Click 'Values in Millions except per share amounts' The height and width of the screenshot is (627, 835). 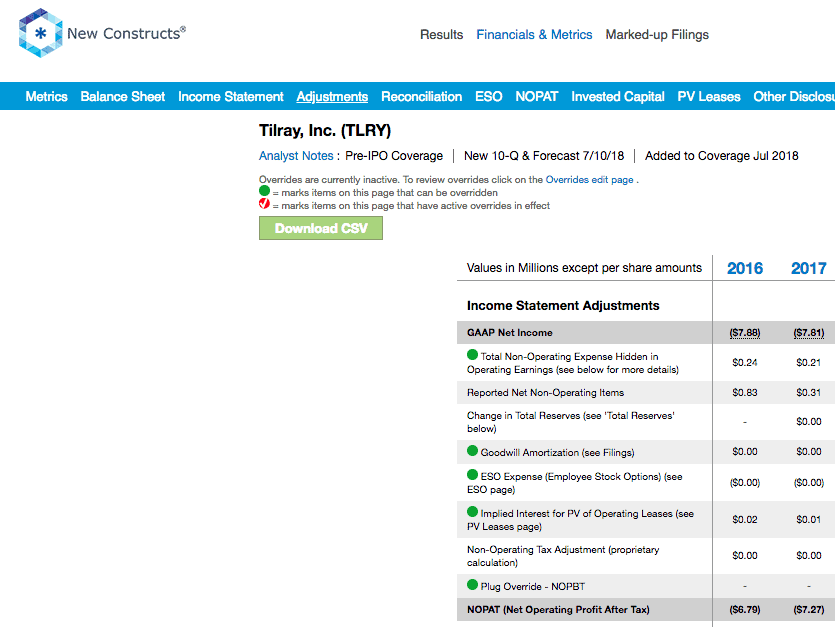[x=584, y=268]
